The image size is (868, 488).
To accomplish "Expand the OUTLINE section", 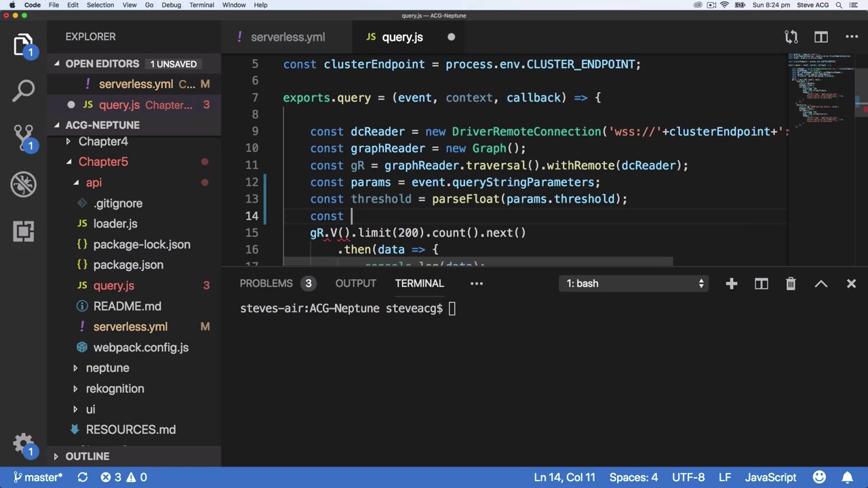I will pos(87,457).
